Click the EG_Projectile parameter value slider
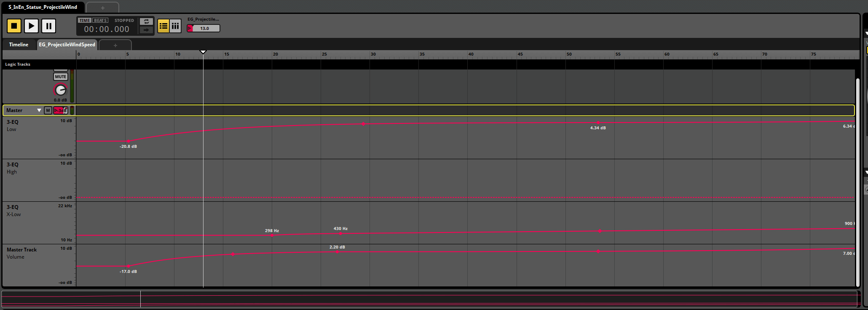Screen dimensions: 868x310 point(204,28)
